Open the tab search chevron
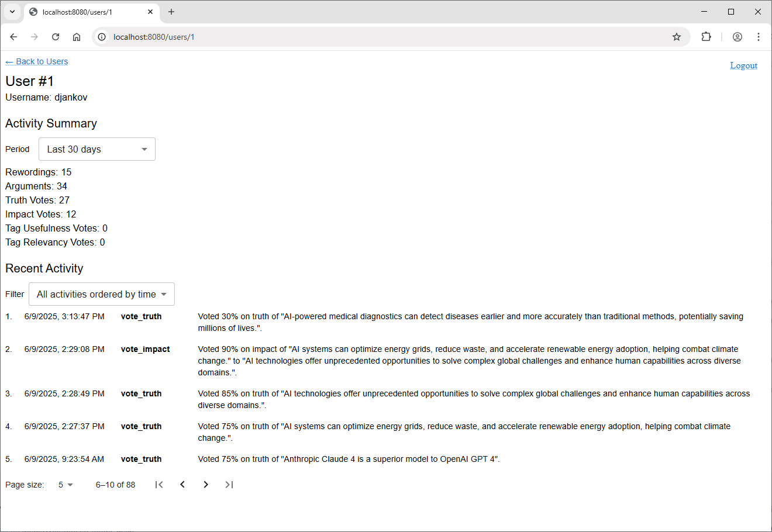 pos(12,12)
